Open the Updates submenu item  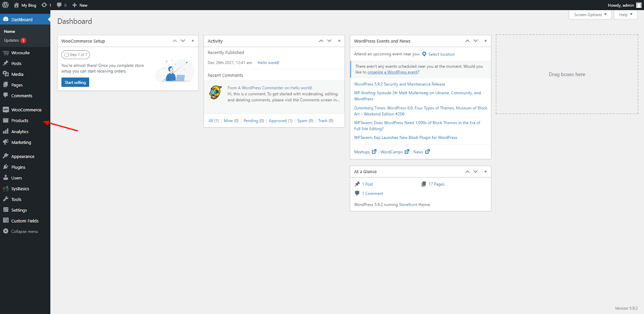(15, 40)
